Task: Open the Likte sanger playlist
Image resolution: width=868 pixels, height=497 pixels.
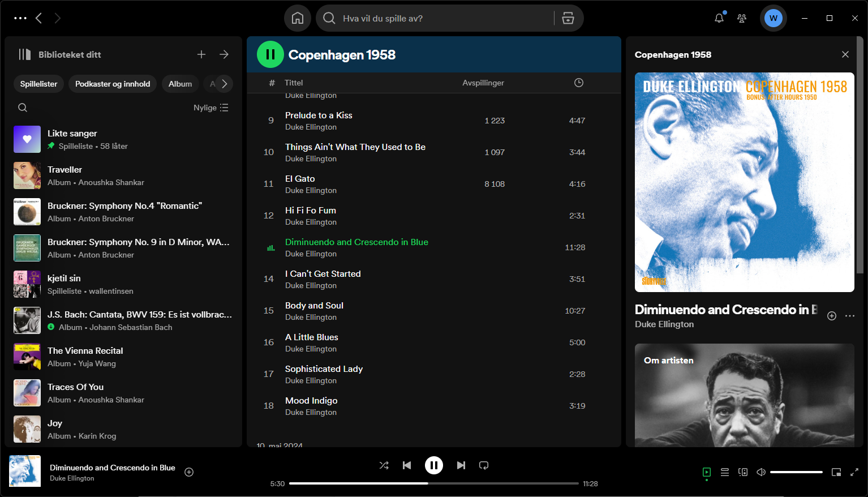Action: 123,139
